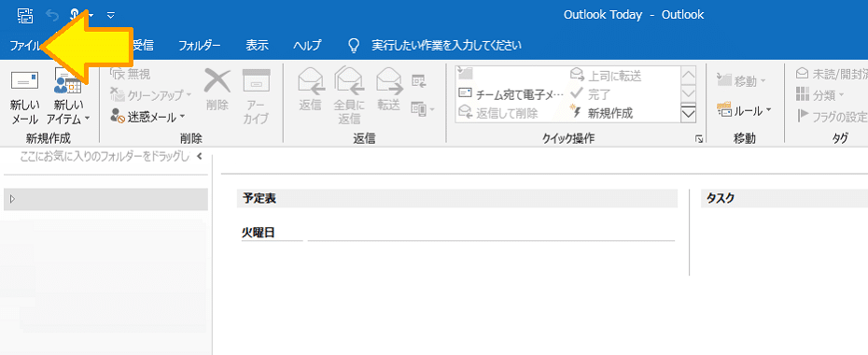
Task: Select the 新規作成 quick step
Action: pyautogui.click(x=602, y=113)
